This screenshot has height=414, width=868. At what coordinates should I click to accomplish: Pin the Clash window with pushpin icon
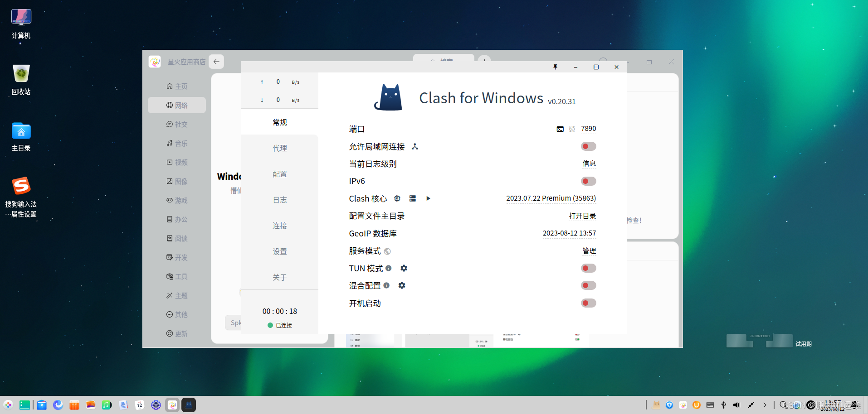(x=555, y=67)
